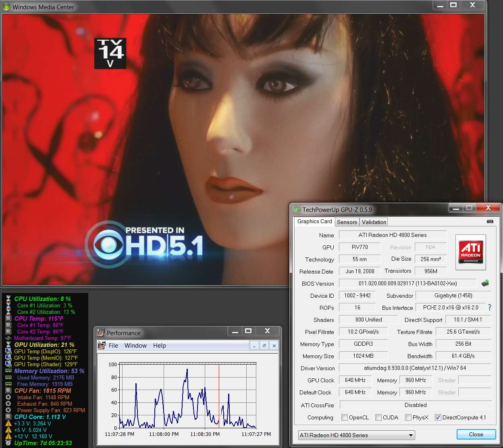The image size is (503, 448).
Task: Click the performance graph plot area
Action: click(187, 396)
